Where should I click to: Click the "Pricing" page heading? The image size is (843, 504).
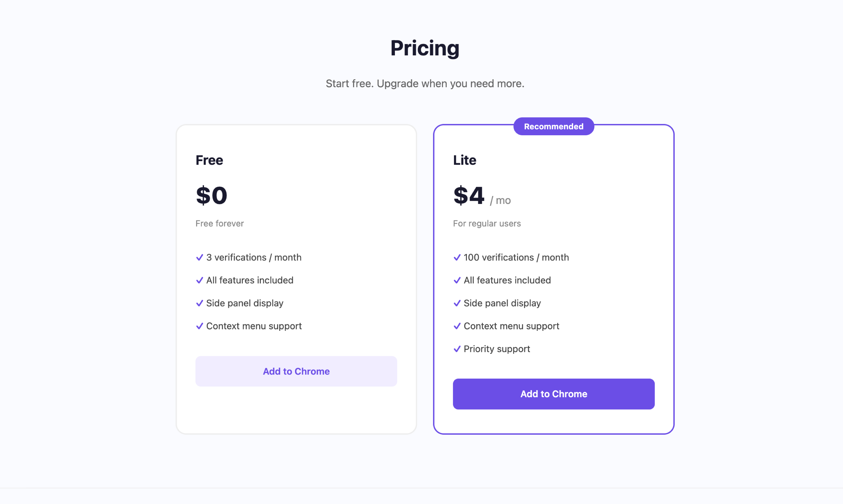[425, 48]
